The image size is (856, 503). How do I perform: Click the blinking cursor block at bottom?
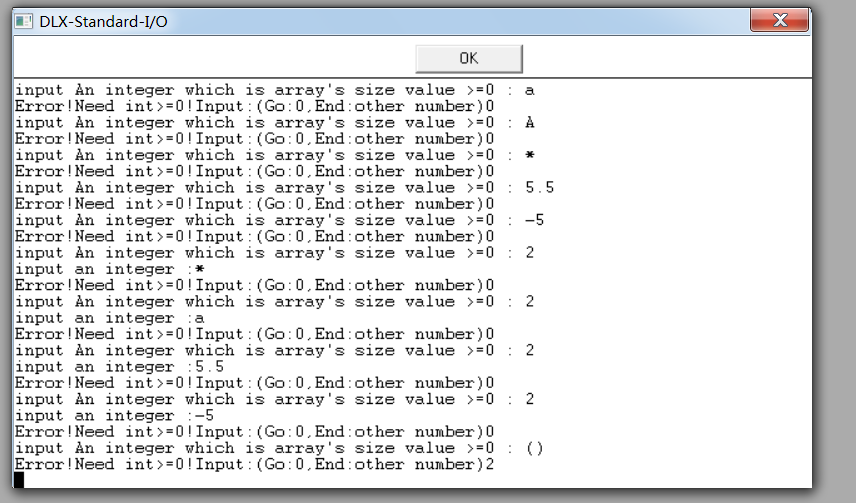[19, 480]
